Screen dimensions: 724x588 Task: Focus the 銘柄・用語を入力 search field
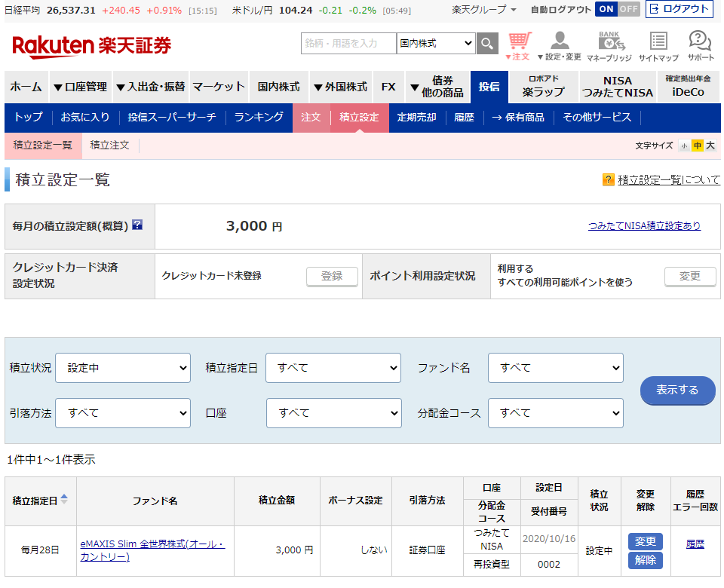click(x=348, y=44)
